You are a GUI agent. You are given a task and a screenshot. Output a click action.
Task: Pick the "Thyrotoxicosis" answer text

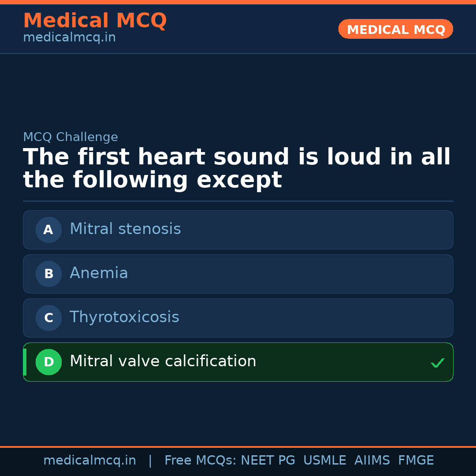coord(124,317)
